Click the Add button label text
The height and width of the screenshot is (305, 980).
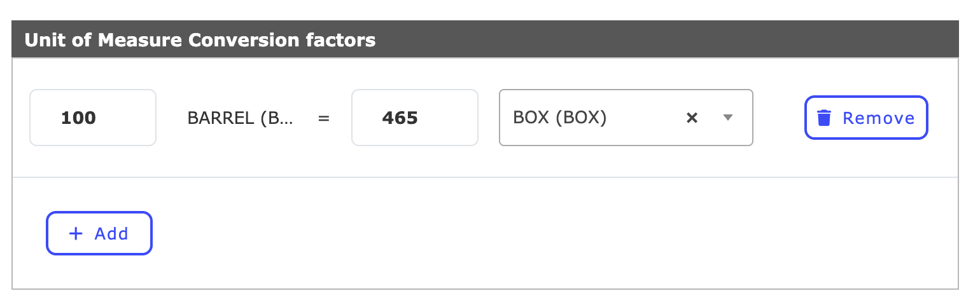tap(111, 234)
